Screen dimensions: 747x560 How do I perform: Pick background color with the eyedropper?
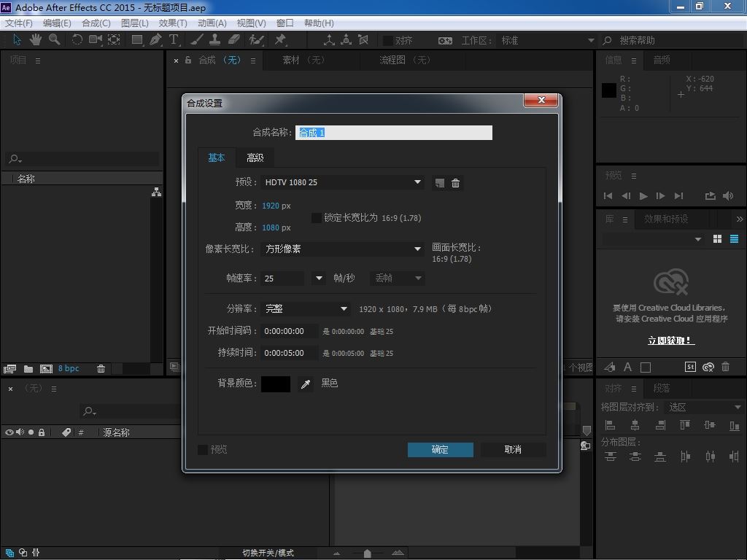tap(306, 384)
